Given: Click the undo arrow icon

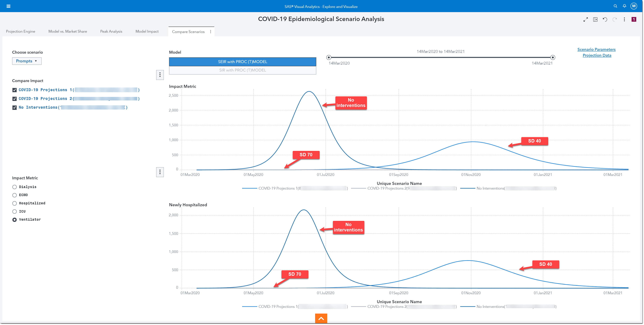Looking at the screenshot, I should pyautogui.click(x=605, y=20).
